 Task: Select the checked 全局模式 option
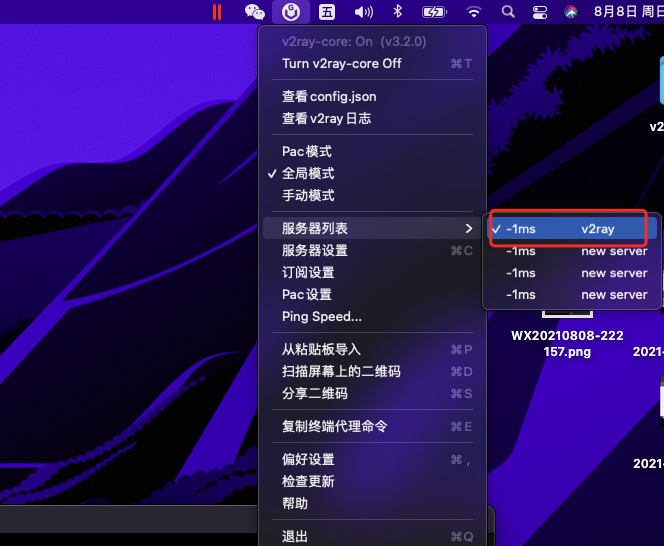click(373, 174)
